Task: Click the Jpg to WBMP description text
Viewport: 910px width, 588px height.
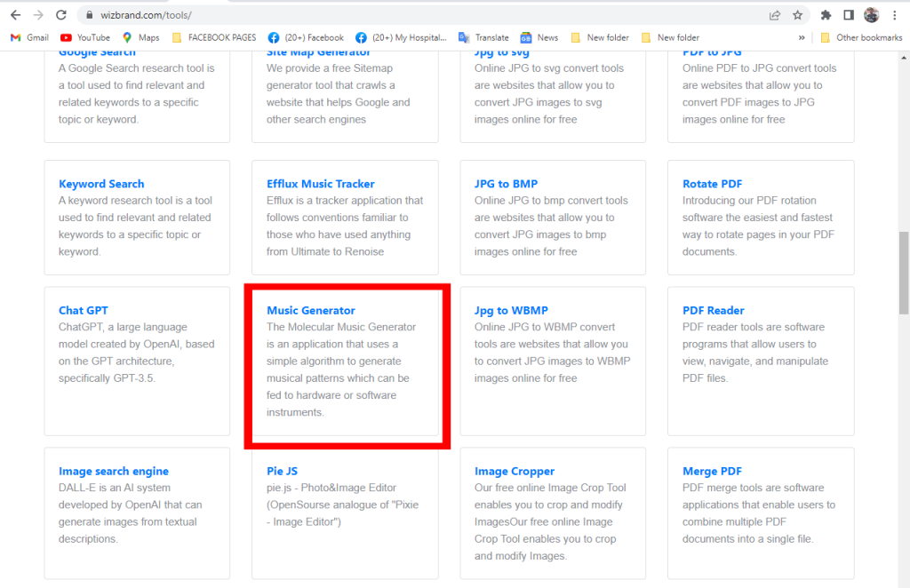Action: pyautogui.click(x=553, y=353)
